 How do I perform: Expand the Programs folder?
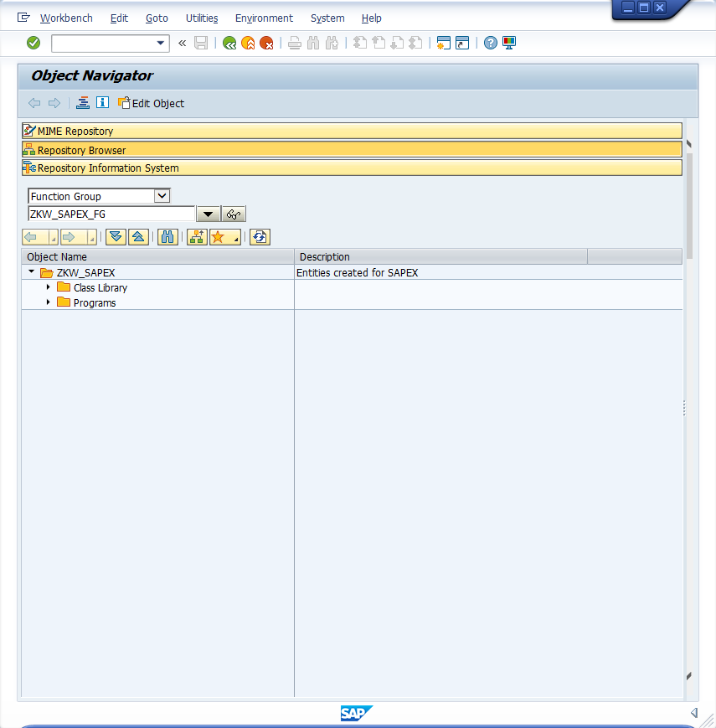(x=49, y=302)
